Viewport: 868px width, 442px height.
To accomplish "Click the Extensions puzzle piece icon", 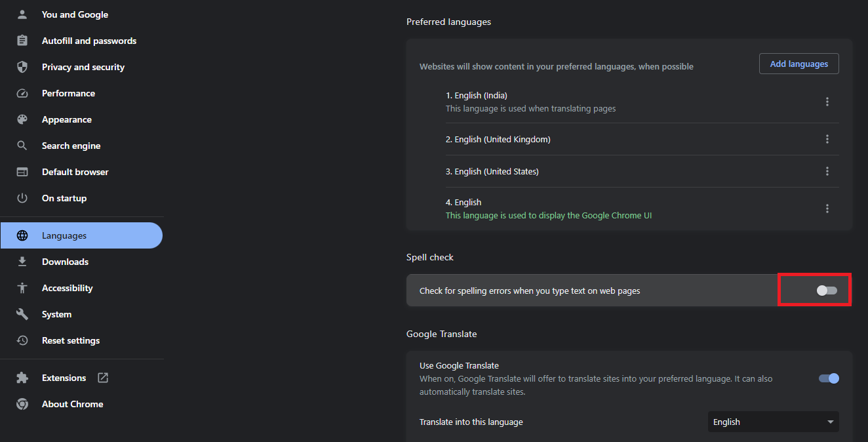I will click(22, 378).
